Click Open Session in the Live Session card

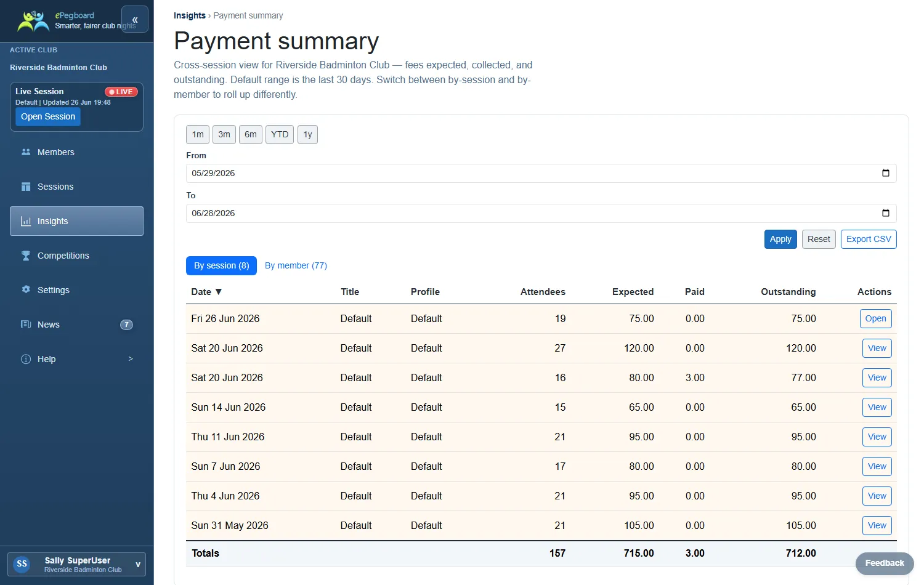coord(48,116)
